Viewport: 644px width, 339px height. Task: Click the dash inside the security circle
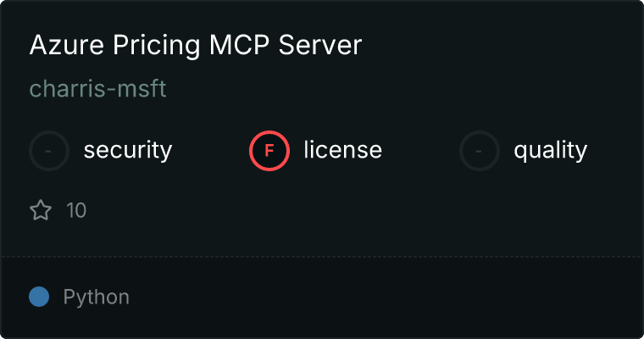[x=48, y=151]
